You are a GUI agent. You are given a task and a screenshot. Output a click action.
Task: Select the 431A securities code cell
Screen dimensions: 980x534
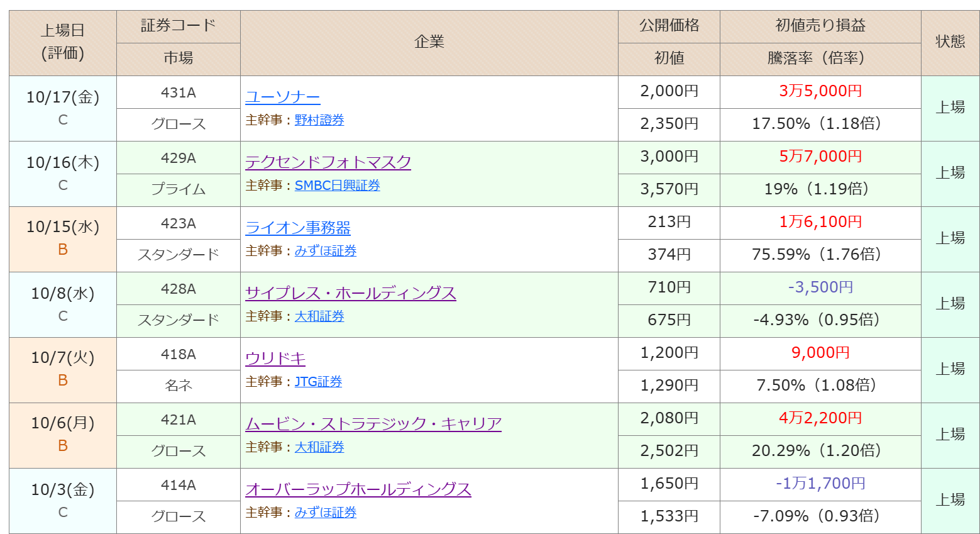tap(178, 93)
